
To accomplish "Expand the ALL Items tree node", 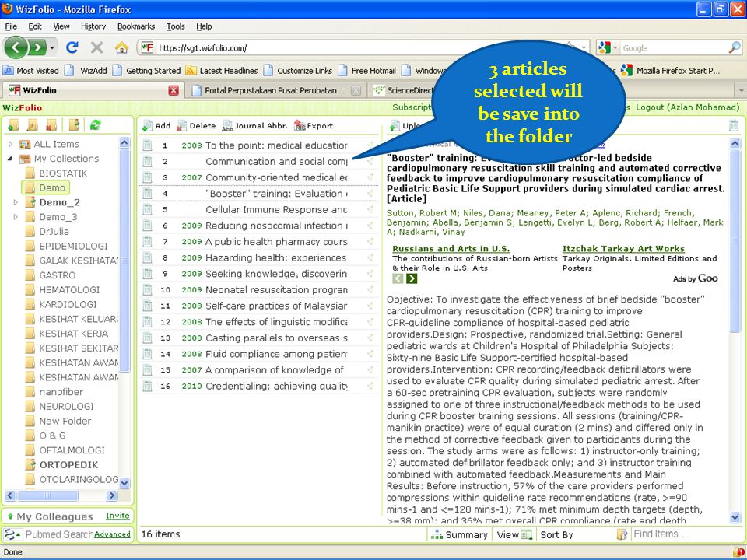I will (10, 144).
